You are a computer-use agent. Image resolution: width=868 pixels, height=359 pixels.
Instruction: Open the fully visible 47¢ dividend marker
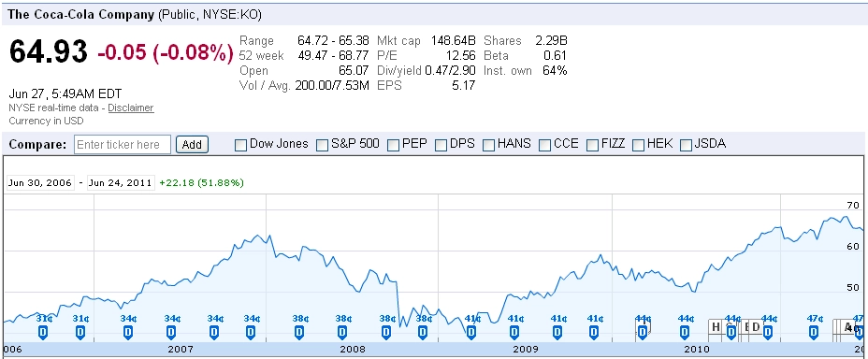click(814, 333)
